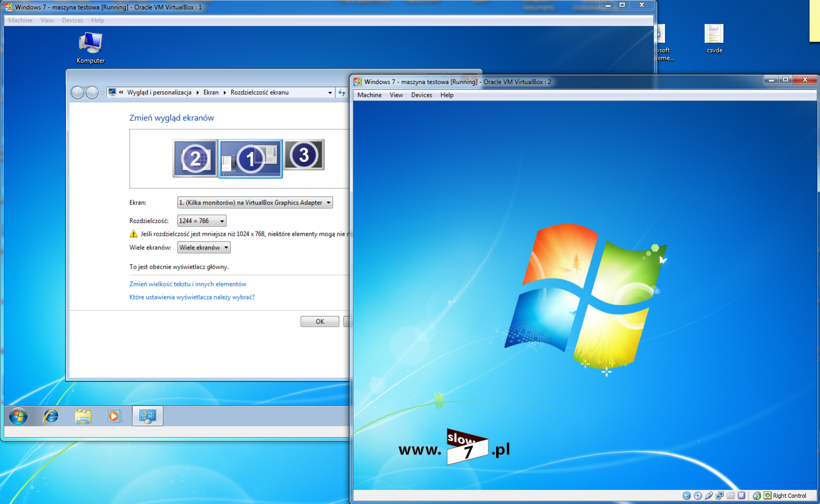Click shared folders icon in VirtualBox status bar

point(731,496)
